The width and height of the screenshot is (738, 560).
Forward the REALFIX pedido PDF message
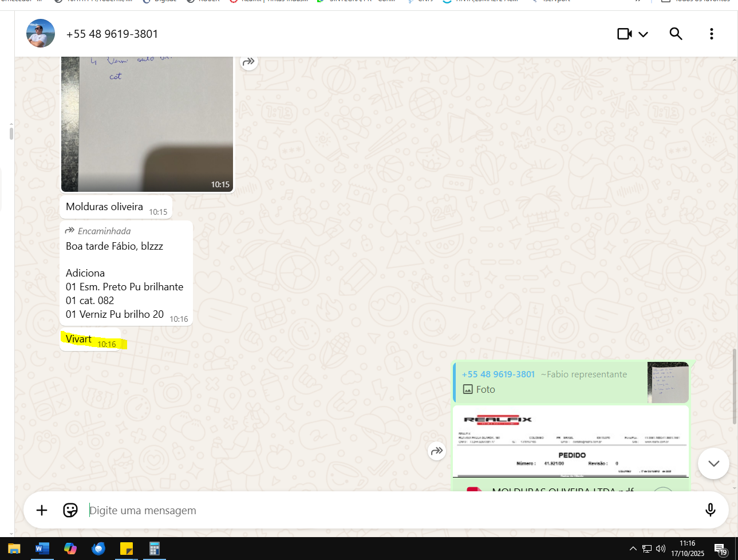pyautogui.click(x=437, y=451)
